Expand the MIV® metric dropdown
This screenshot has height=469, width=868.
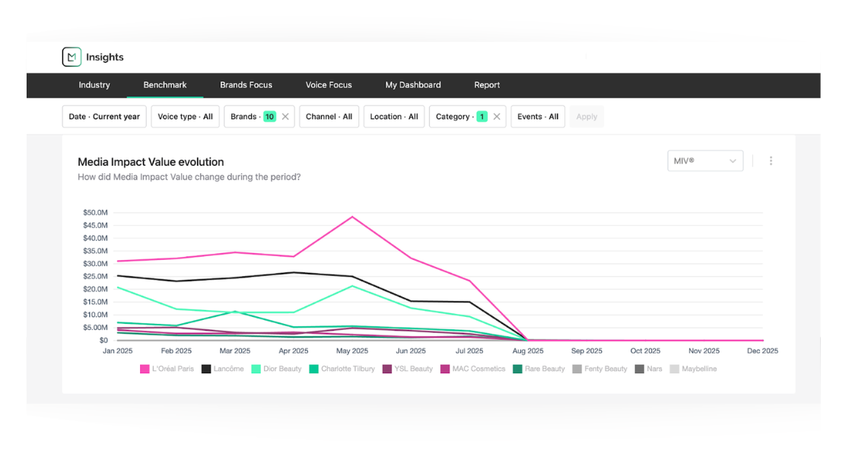tap(704, 161)
